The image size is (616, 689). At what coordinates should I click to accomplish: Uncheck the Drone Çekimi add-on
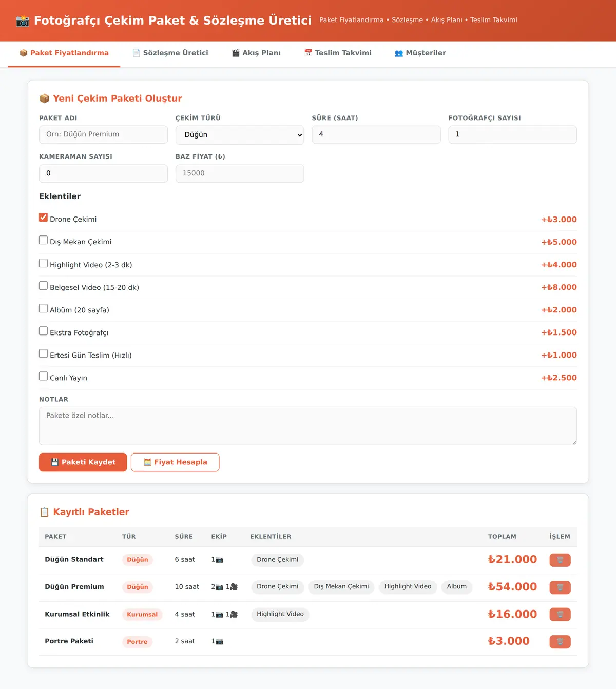pos(44,218)
